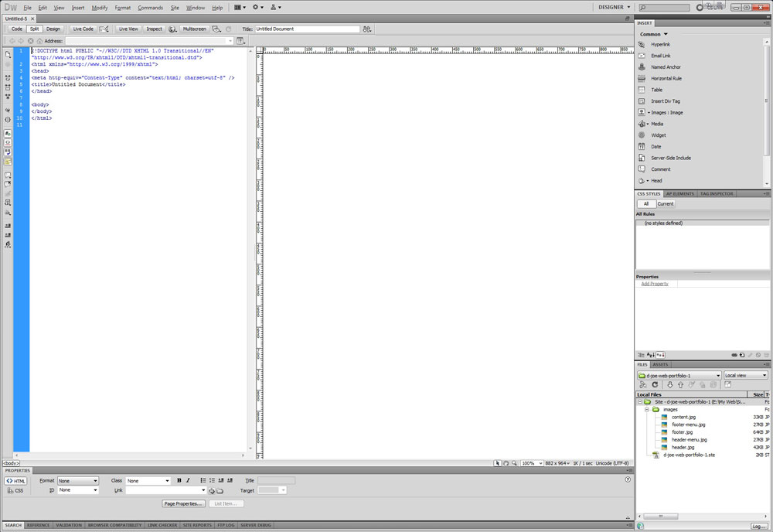Click the Refresh icon in Files panel
This screenshot has height=532, width=773.
point(655,384)
